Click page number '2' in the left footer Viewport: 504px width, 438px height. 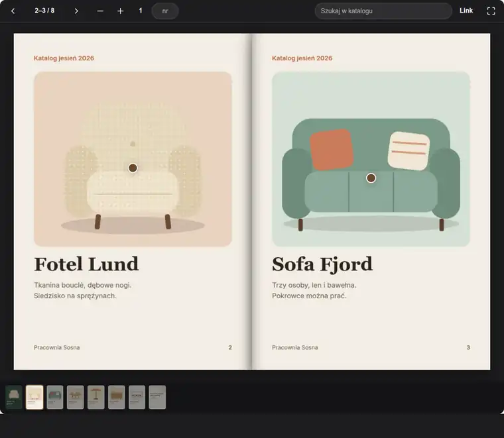pyautogui.click(x=230, y=347)
